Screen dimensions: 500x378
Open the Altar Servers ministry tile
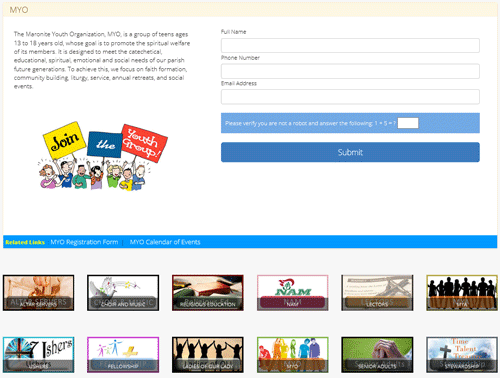pyautogui.click(x=38, y=293)
